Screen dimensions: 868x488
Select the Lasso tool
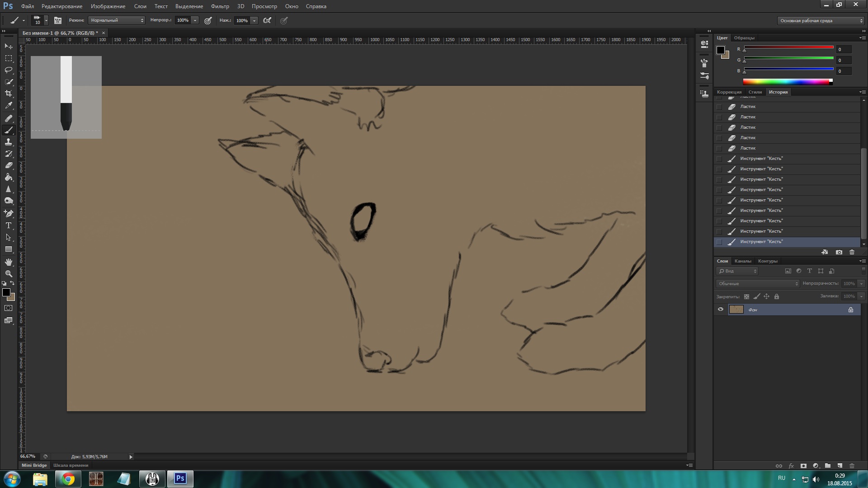[x=9, y=70]
